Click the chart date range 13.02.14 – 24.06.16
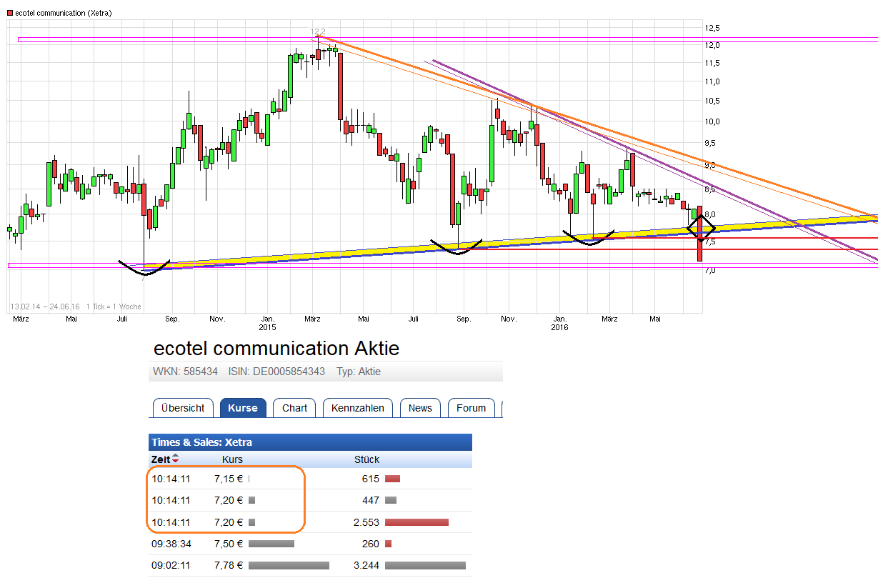Viewport: 878px width, 588px height. coord(45,307)
